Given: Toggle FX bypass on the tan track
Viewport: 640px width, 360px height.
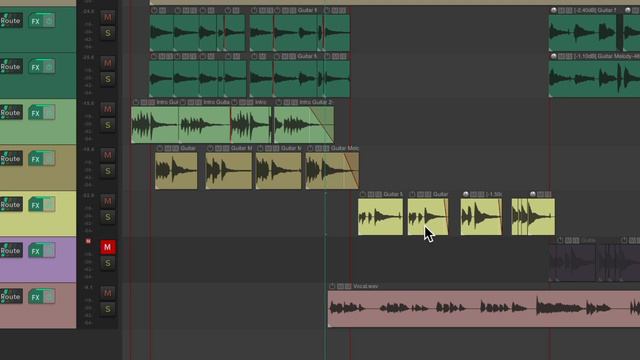Looking at the screenshot, I should [x=49, y=158].
